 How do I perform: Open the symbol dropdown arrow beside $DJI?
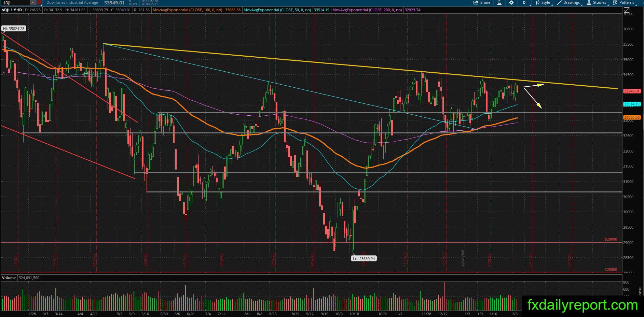[33, 3]
